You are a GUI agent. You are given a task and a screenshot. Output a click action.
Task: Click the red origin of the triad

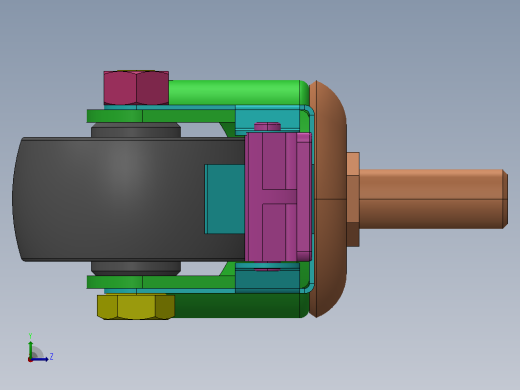point(30,360)
